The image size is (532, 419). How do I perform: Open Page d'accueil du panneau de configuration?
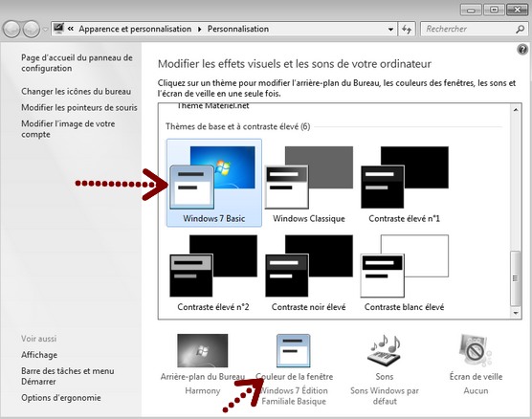(x=77, y=63)
